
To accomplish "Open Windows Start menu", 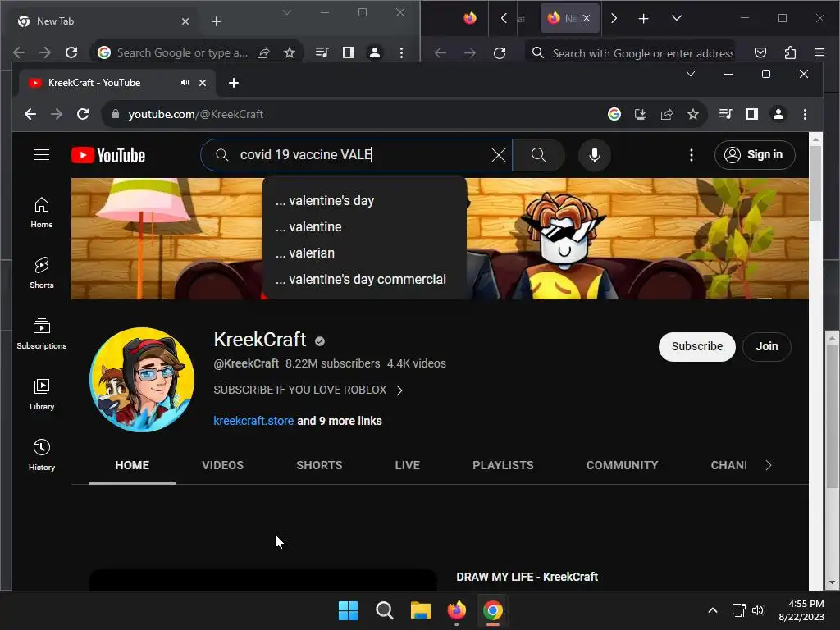I will (x=348, y=610).
